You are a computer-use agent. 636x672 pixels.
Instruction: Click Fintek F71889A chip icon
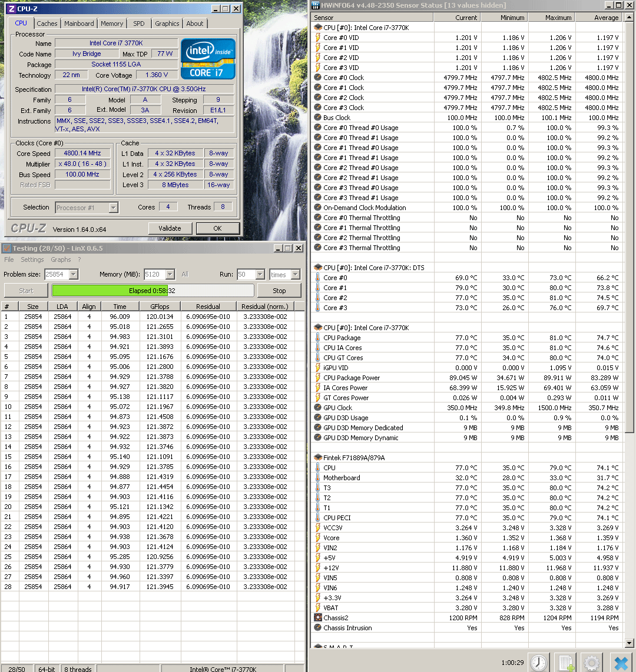318,458
